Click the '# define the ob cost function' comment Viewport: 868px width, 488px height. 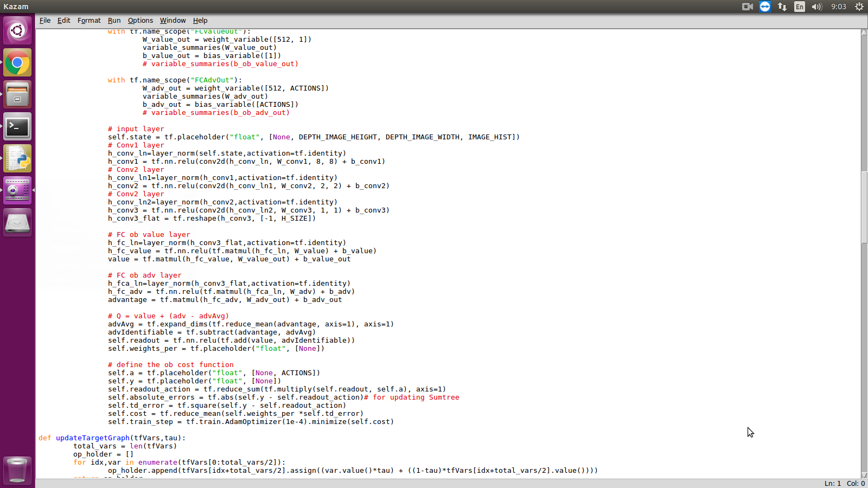click(171, 364)
